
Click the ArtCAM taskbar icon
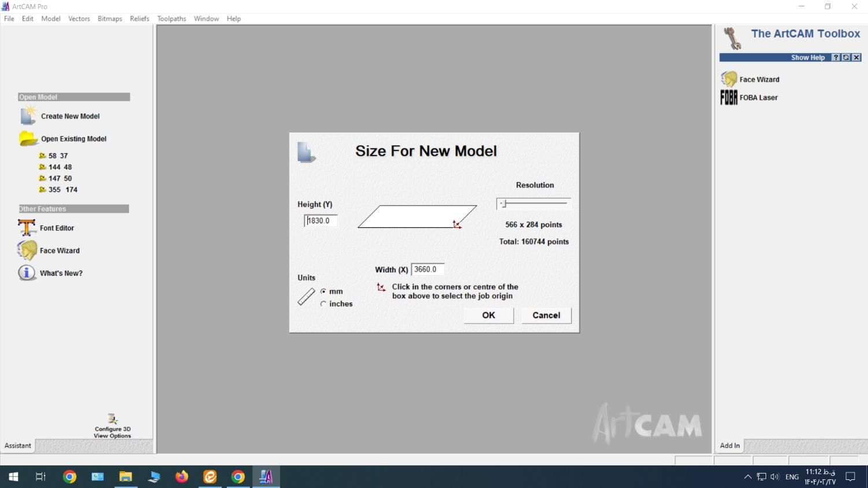pos(266,477)
